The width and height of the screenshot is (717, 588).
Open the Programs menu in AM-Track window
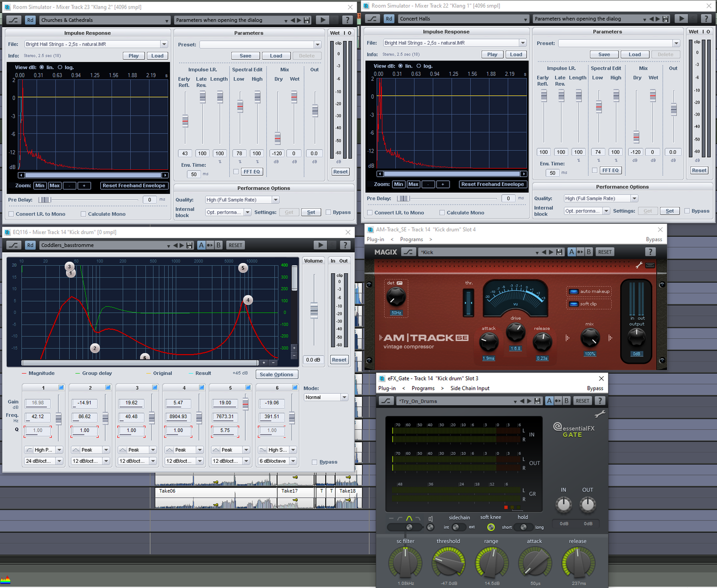[411, 240]
